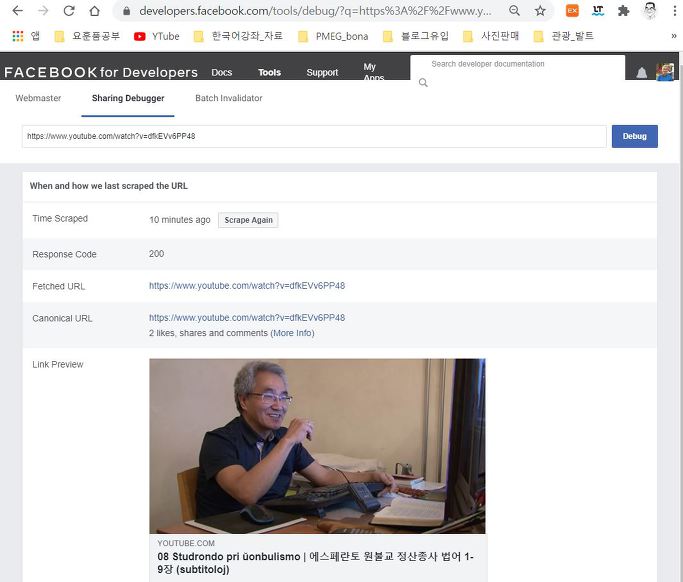Image resolution: width=683 pixels, height=582 pixels.
Task: Open the YTube bookmark
Action: point(157,36)
